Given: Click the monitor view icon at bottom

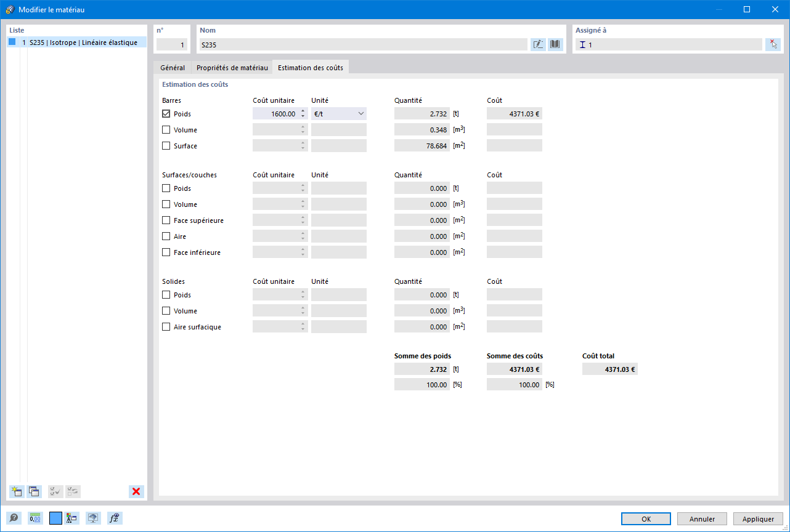Looking at the screenshot, I should click(93, 518).
